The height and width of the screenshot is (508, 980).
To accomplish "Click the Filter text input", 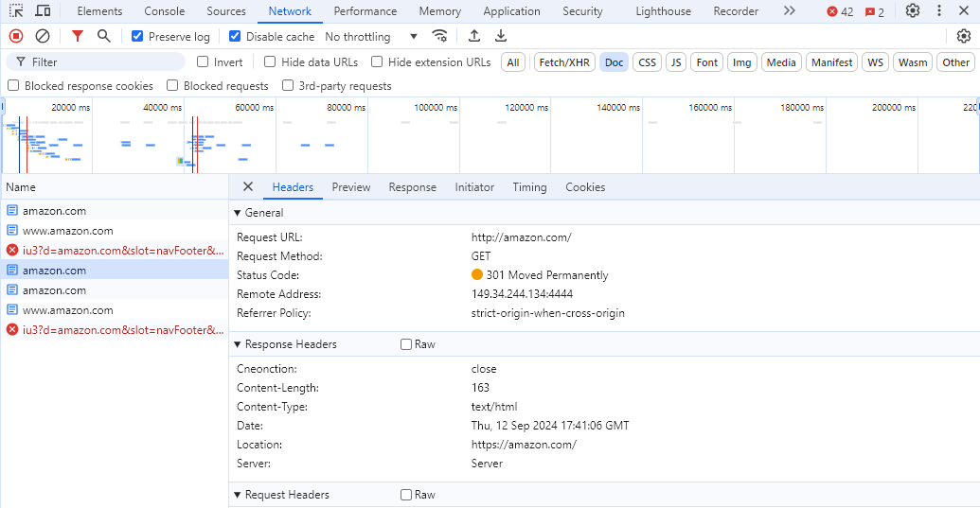I will click(96, 61).
